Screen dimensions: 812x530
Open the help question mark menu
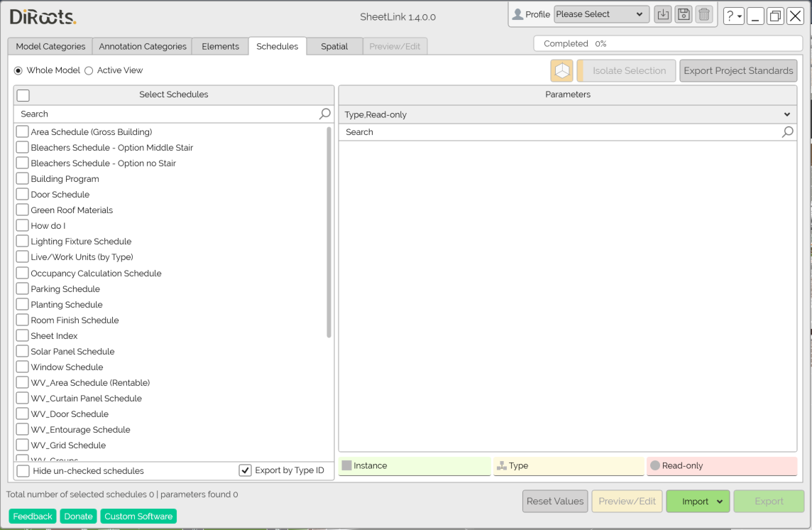[x=733, y=16]
